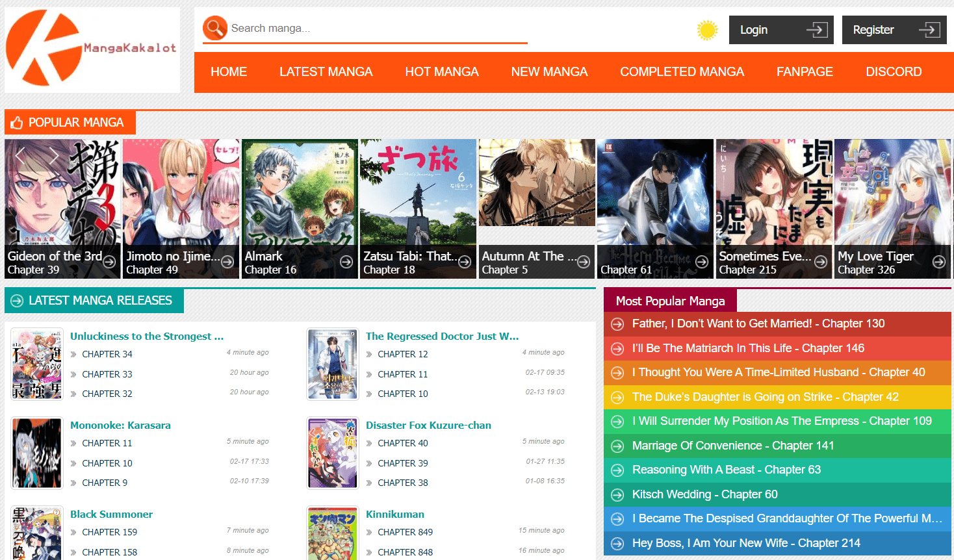Viewport: 954px width, 560px height.
Task: Open Chapter 11 of Mononoke: Karasara
Action: [107, 444]
